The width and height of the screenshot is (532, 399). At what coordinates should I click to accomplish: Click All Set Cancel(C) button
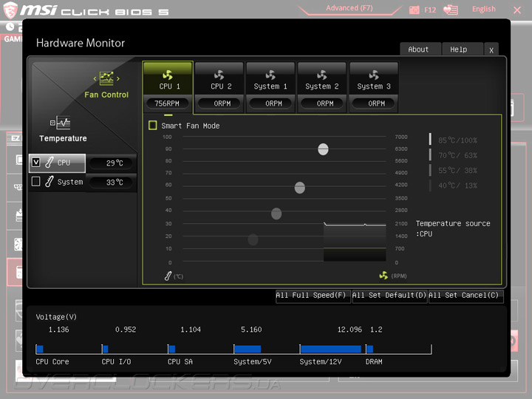click(465, 296)
